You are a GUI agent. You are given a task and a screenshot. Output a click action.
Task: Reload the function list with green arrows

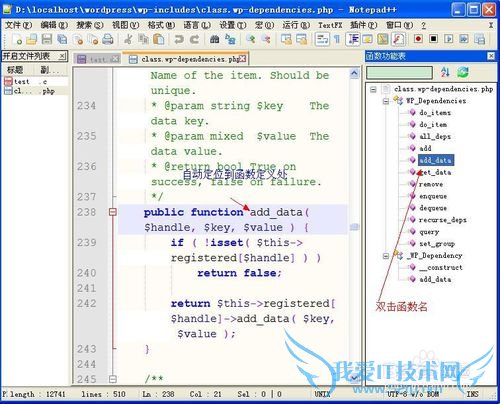coord(463,72)
